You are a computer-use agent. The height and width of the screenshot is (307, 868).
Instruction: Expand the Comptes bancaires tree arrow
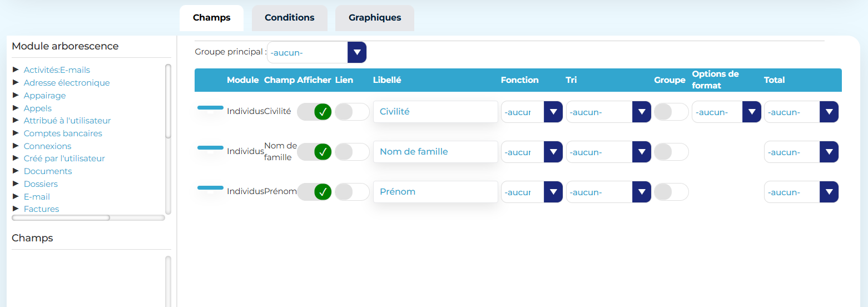point(15,133)
